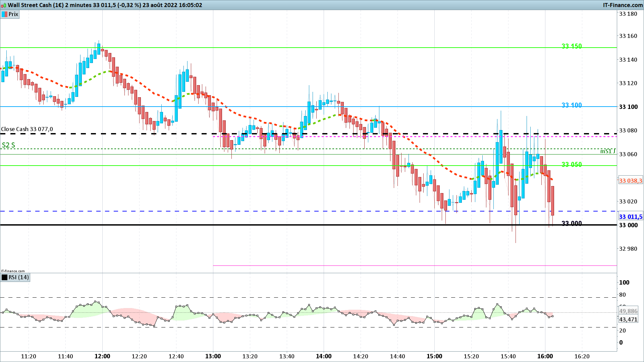
Task: Click the S2 S pivot label
Action: coord(8,145)
